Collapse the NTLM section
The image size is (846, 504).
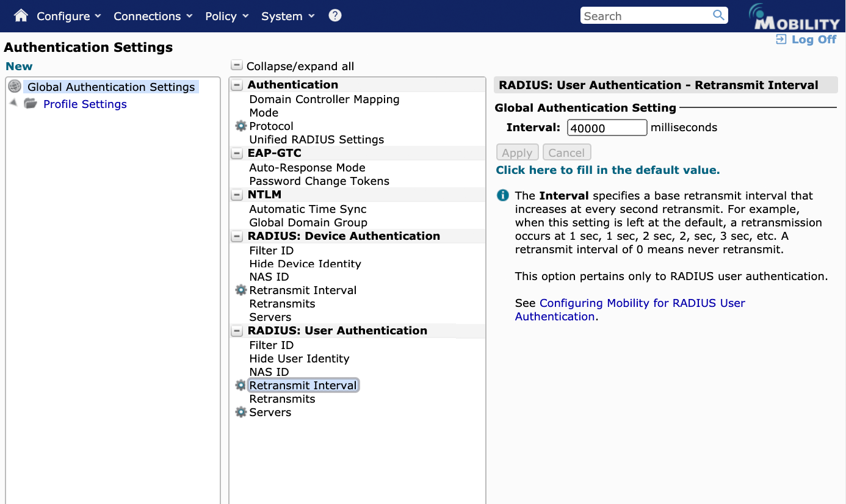coord(237,195)
